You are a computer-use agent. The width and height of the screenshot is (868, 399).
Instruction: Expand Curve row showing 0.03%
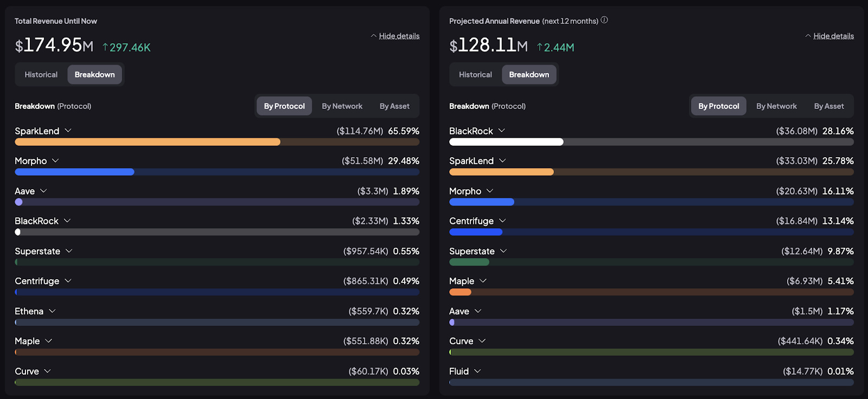pyautogui.click(x=48, y=371)
